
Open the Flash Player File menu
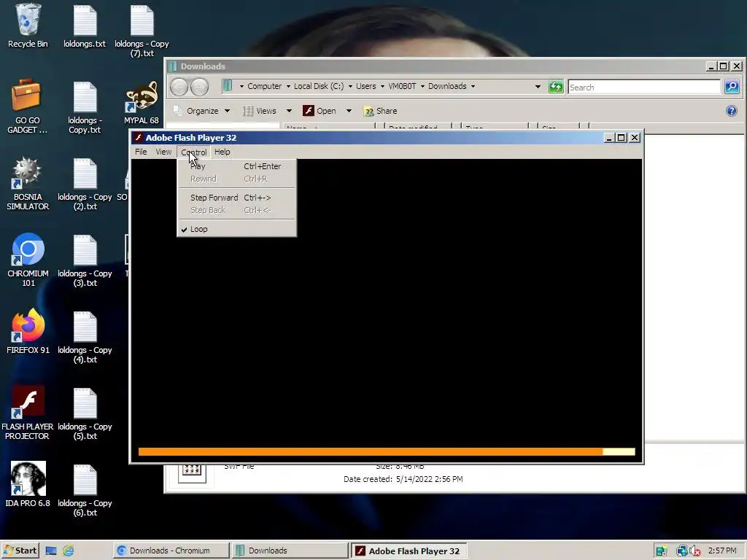tap(141, 152)
